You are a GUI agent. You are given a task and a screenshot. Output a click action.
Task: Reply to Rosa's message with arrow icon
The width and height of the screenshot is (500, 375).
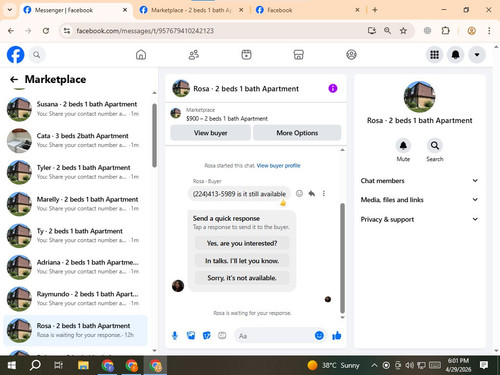click(312, 193)
